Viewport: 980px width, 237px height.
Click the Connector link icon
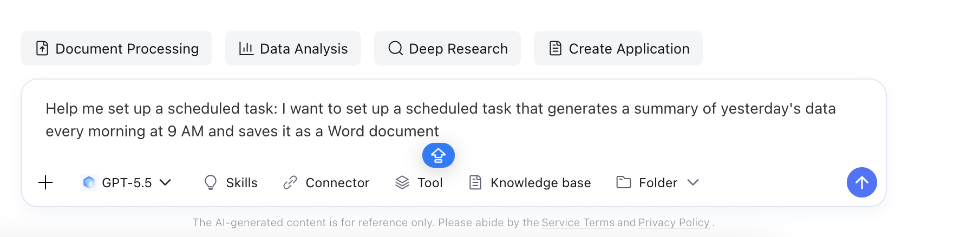(290, 183)
